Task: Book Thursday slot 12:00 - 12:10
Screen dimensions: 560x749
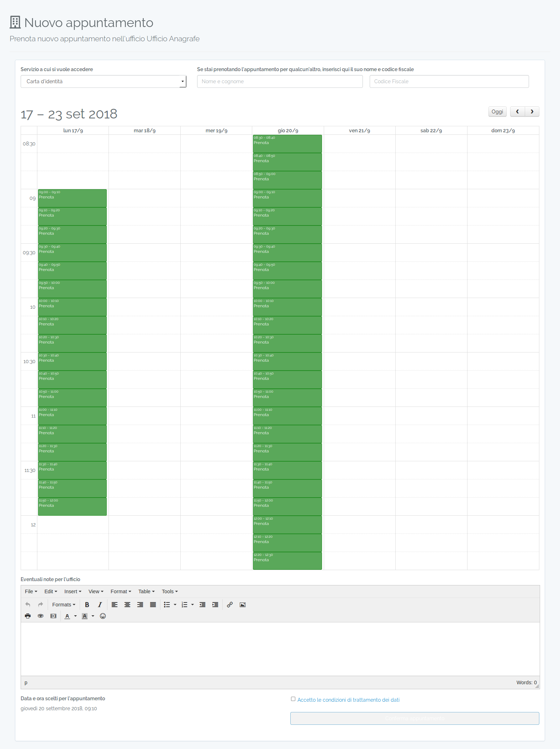Action: point(287,525)
